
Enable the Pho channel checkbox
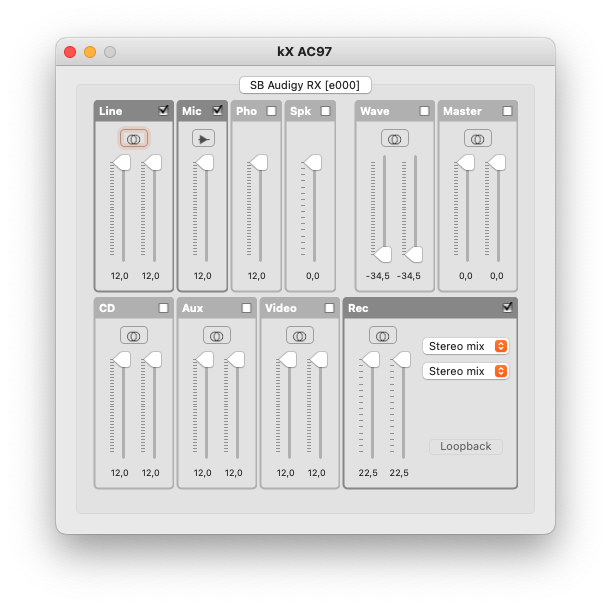click(272, 111)
